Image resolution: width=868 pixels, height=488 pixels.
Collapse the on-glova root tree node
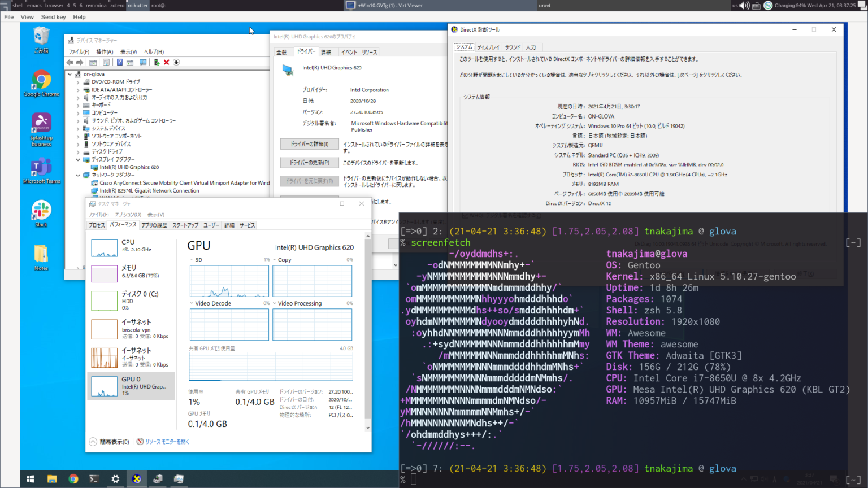(x=70, y=74)
